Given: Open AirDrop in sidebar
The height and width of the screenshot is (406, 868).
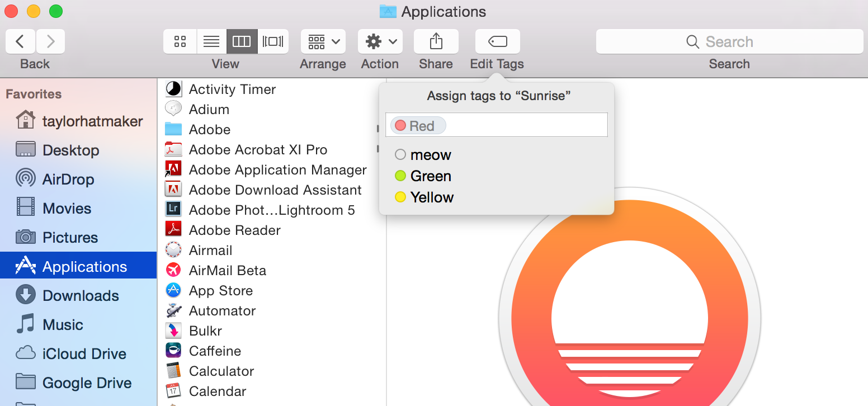Looking at the screenshot, I should [79, 179].
